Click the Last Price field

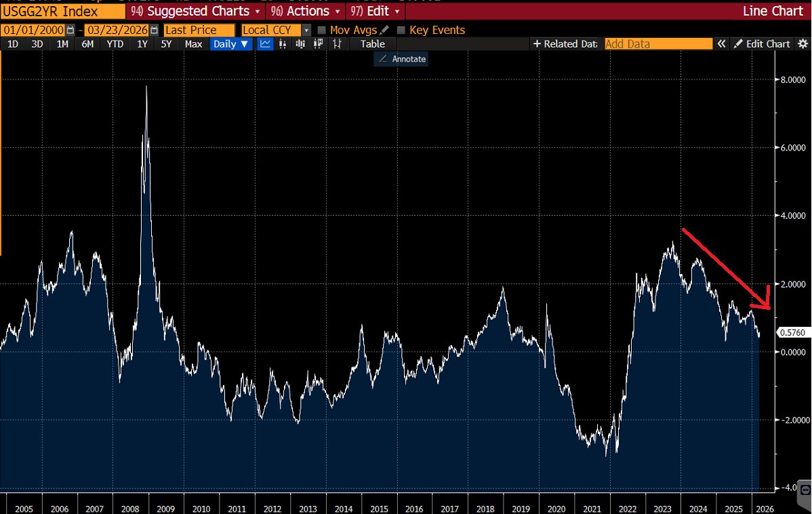click(199, 30)
